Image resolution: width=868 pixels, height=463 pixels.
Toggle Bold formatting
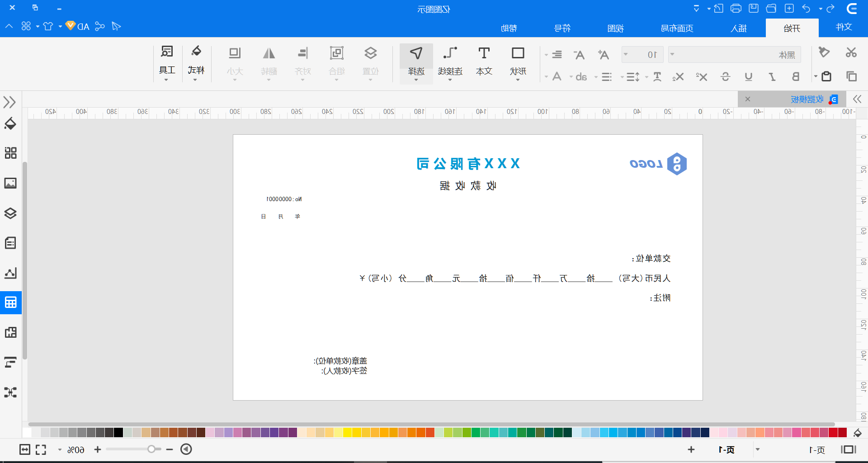[796, 77]
